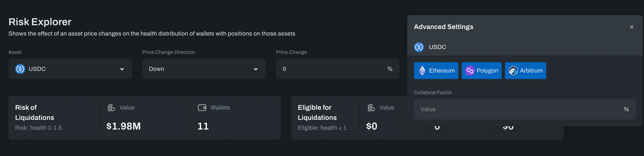Close the Advanced Settings panel
Image resolution: width=644 pixels, height=156 pixels.
coord(632,27)
